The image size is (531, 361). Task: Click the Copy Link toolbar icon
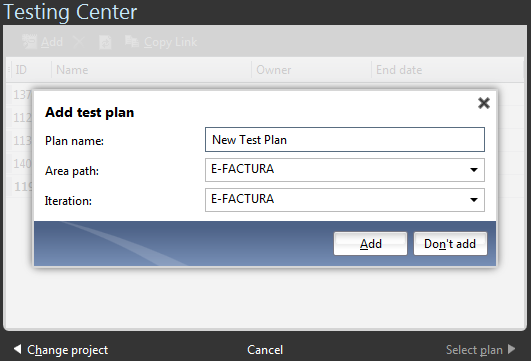click(x=132, y=42)
